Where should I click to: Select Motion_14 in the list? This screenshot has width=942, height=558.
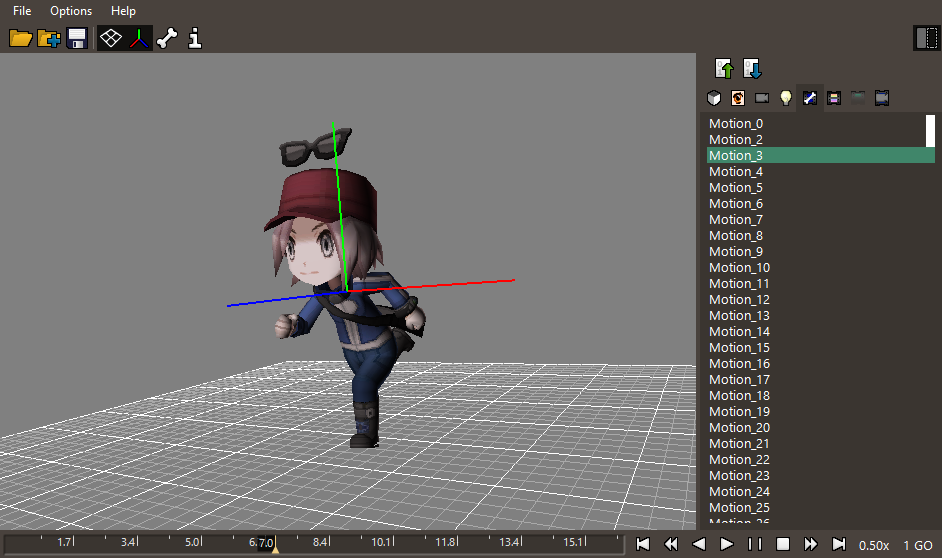point(821,332)
